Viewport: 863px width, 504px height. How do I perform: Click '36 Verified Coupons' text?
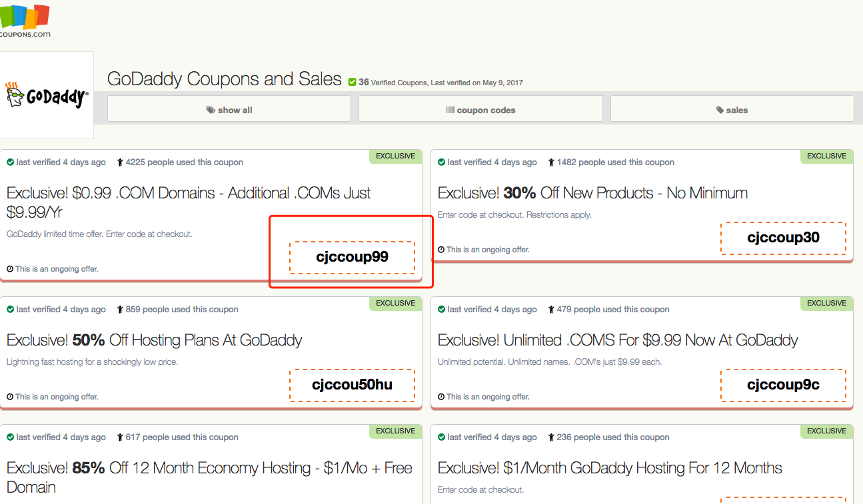[x=393, y=83]
